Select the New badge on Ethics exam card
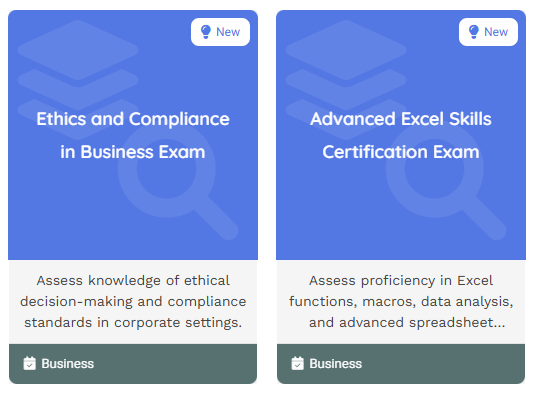536x396 pixels. pyautogui.click(x=220, y=32)
